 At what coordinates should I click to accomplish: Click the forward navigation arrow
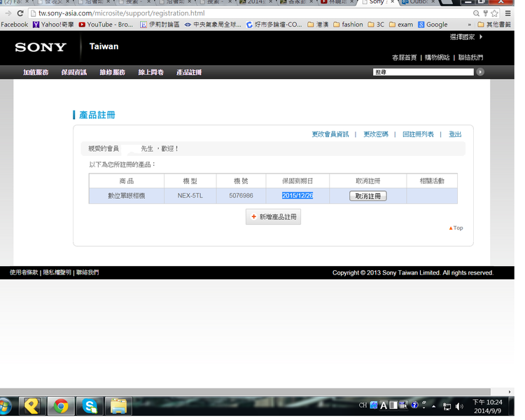8,13
